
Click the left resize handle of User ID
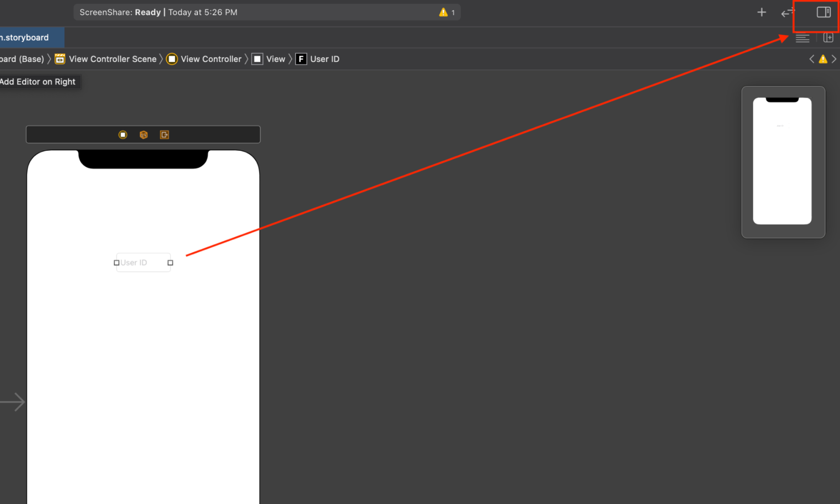[116, 263]
